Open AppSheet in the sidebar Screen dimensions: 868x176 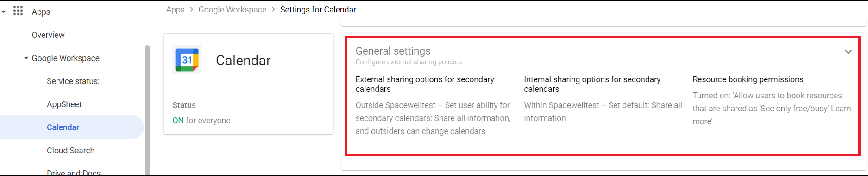click(64, 104)
